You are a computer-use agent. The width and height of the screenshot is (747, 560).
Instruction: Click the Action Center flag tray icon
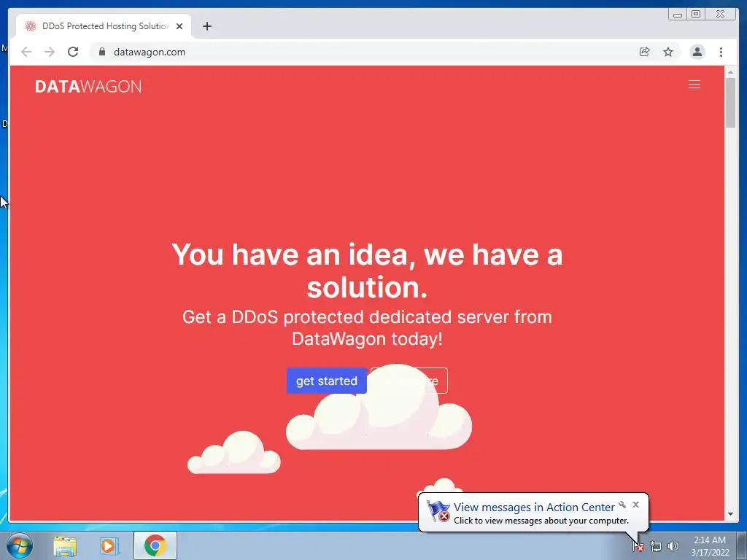[638, 547]
